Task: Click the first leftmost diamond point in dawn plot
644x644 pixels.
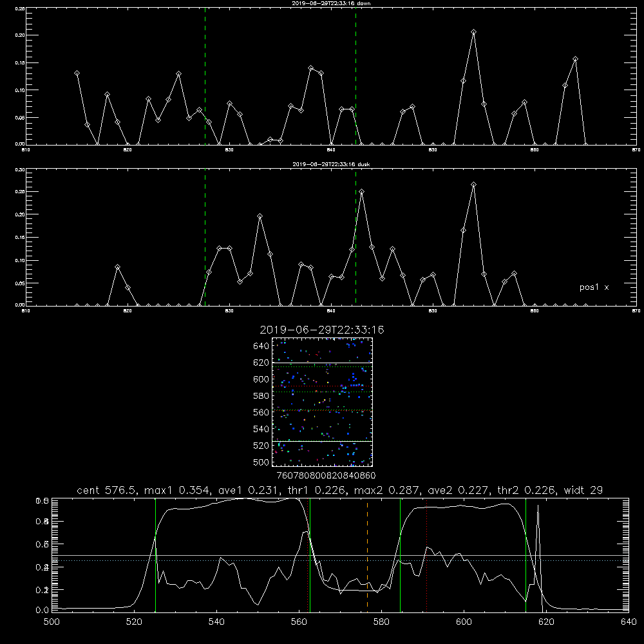Action: coord(77,73)
